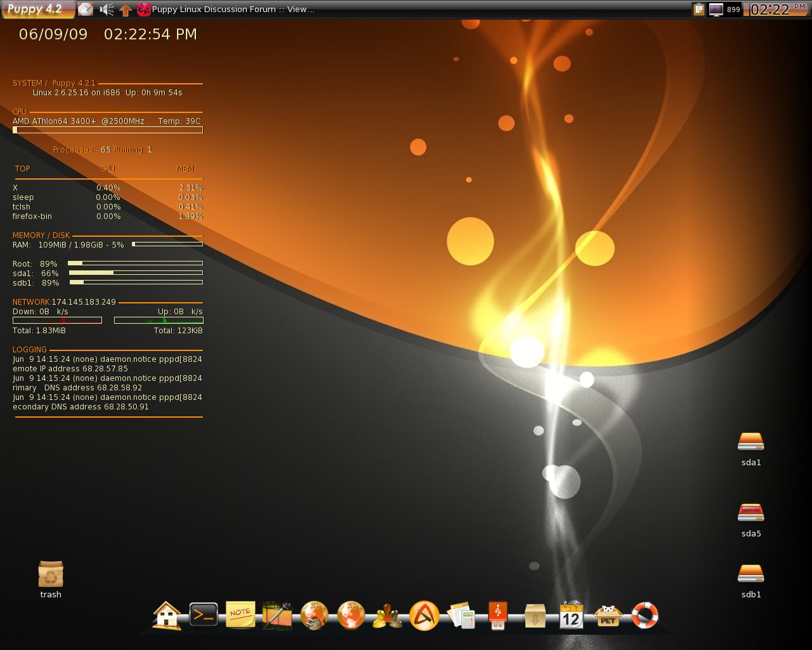This screenshot has height=650, width=812.
Task: Open the clipboard tray icon
Action: pos(698,10)
